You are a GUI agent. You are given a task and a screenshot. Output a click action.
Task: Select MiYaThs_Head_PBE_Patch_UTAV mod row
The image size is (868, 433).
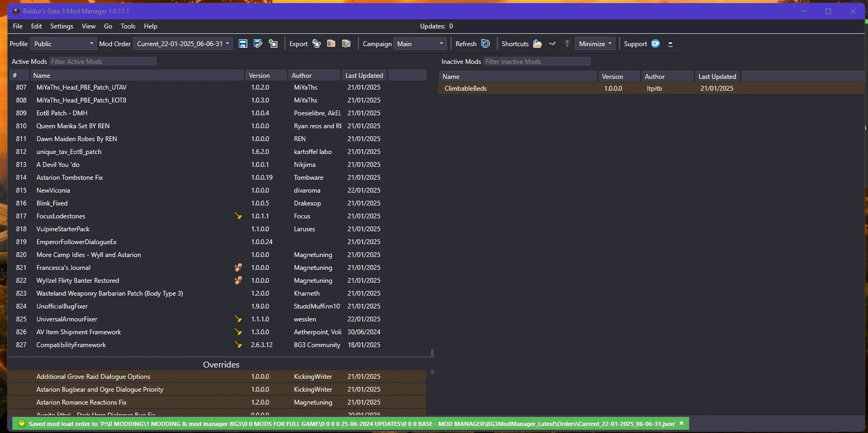click(x=217, y=87)
